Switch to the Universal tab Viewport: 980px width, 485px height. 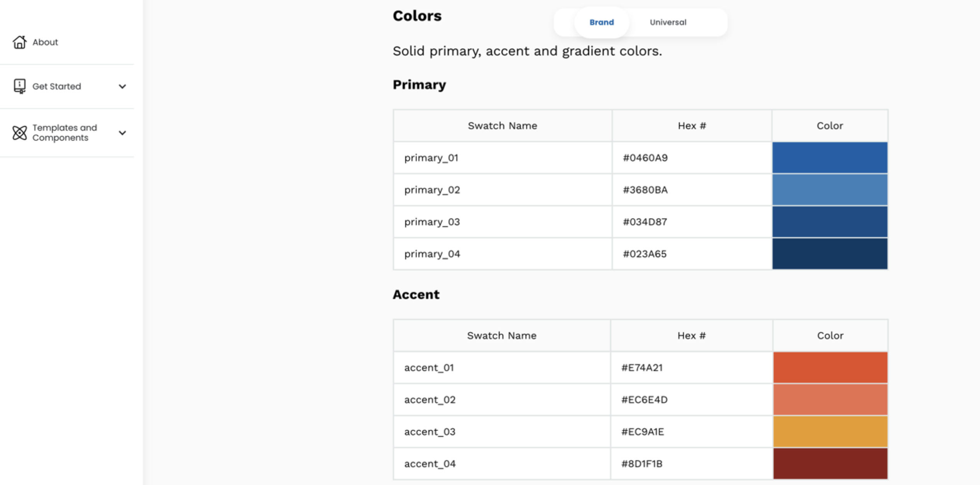tap(667, 22)
